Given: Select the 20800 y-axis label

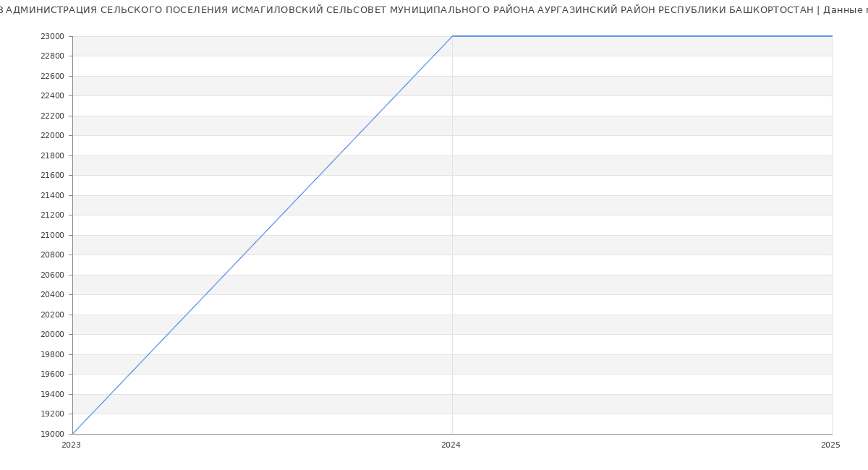Looking at the screenshot, I should point(53,255).
